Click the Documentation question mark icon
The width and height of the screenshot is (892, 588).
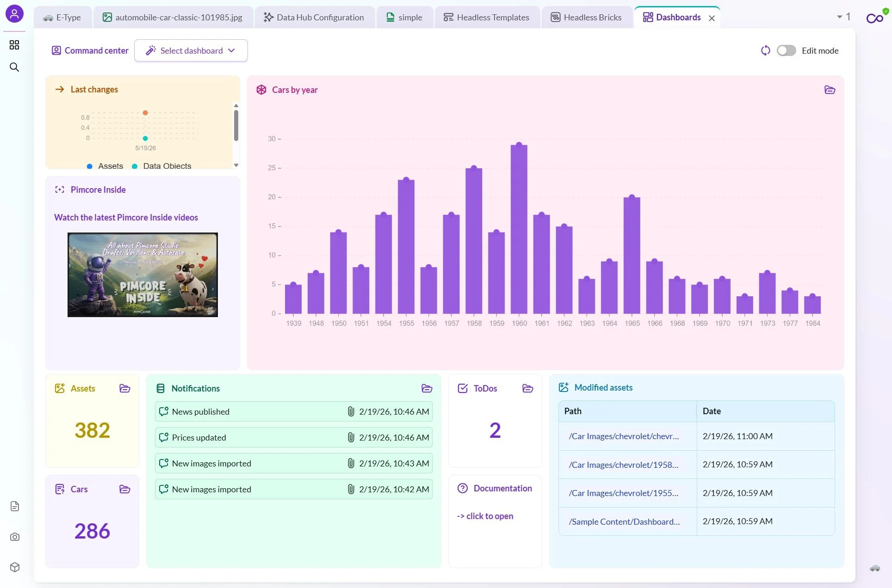(x=463, y=488)
